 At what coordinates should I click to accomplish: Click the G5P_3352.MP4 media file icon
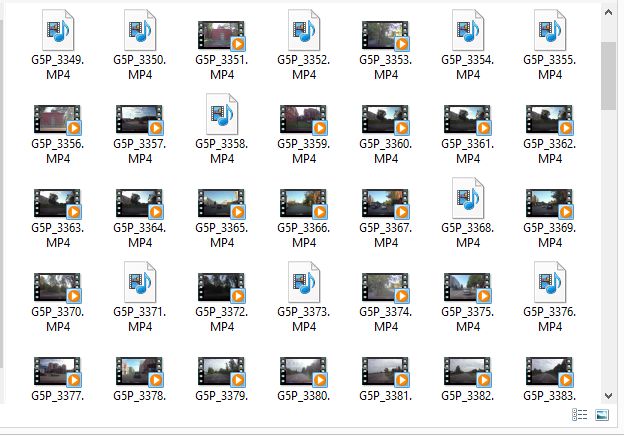(303, 31)
